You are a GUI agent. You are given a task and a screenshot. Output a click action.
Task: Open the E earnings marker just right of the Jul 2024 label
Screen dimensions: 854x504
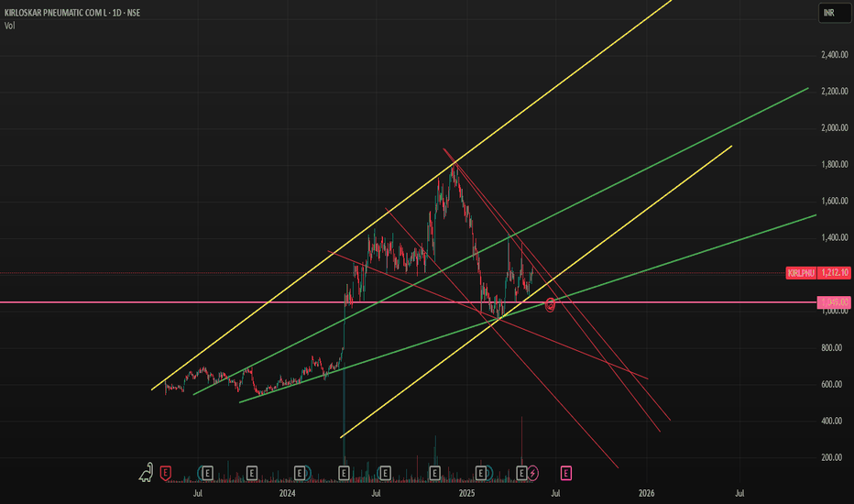[385, 473]
